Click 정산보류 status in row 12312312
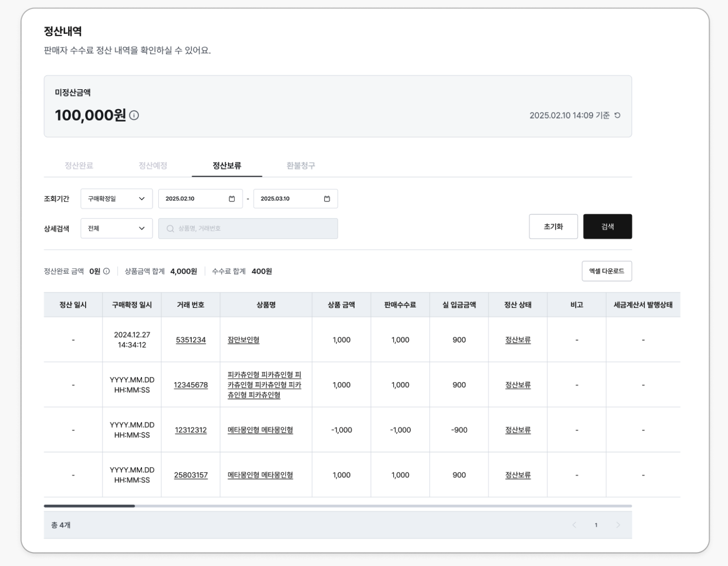Viewport: 728px width, 566px height. pyautogui.click(x=518, y=430)
